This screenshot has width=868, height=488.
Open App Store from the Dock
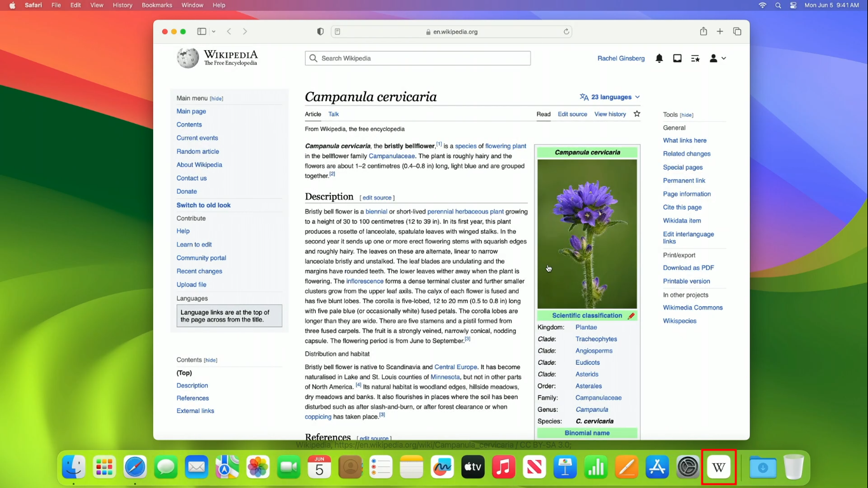(657, 468)
